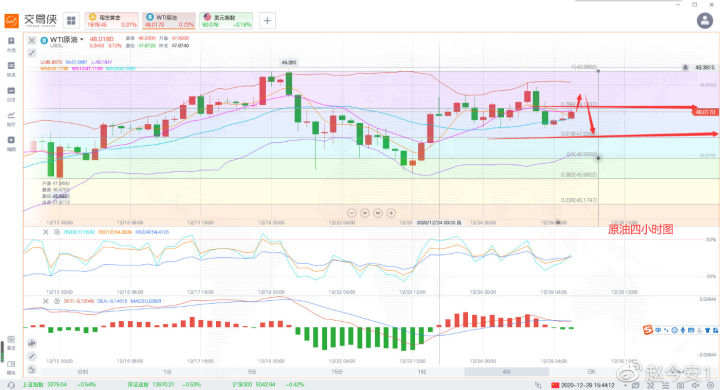Expand the WTI原油 symbol dropdown
The width and height of the screenshot is (720, 390).
[x=82, y=40]
